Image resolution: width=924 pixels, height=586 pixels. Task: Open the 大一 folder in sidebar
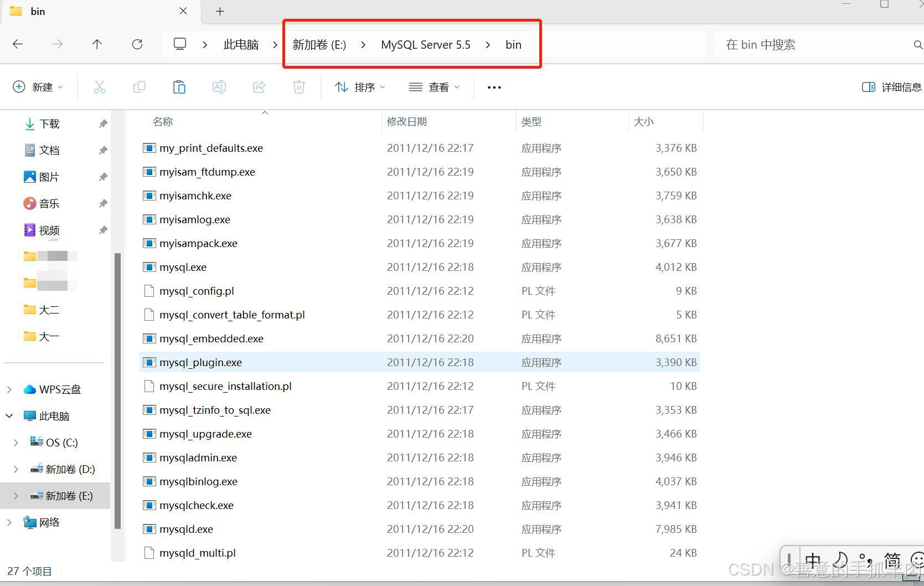(x=42, y=336)
